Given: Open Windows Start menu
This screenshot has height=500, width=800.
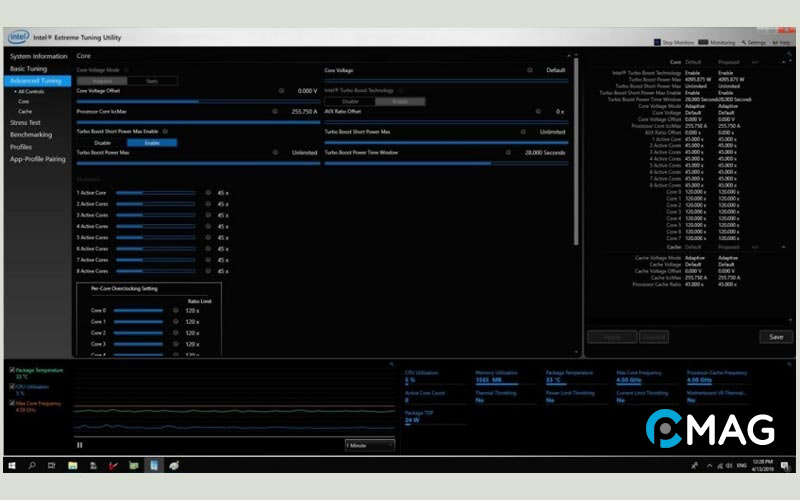Looking at the screenshot, I should point(12,465).
